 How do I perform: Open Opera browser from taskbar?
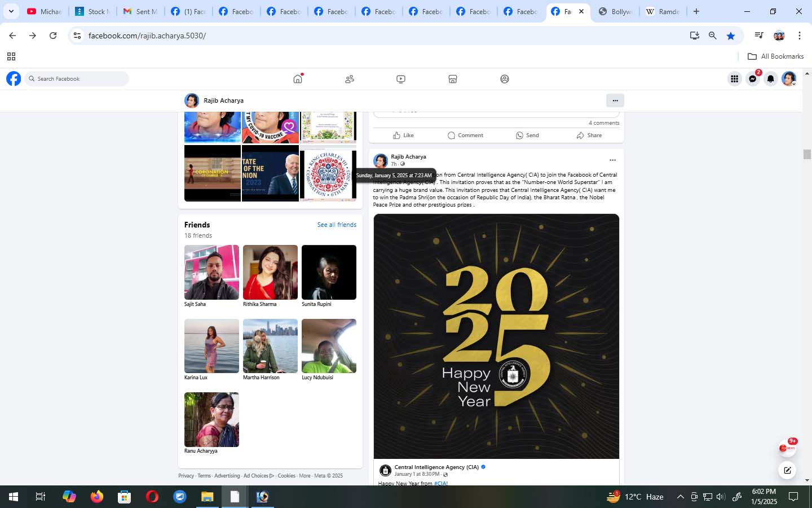tap(152, 497)
